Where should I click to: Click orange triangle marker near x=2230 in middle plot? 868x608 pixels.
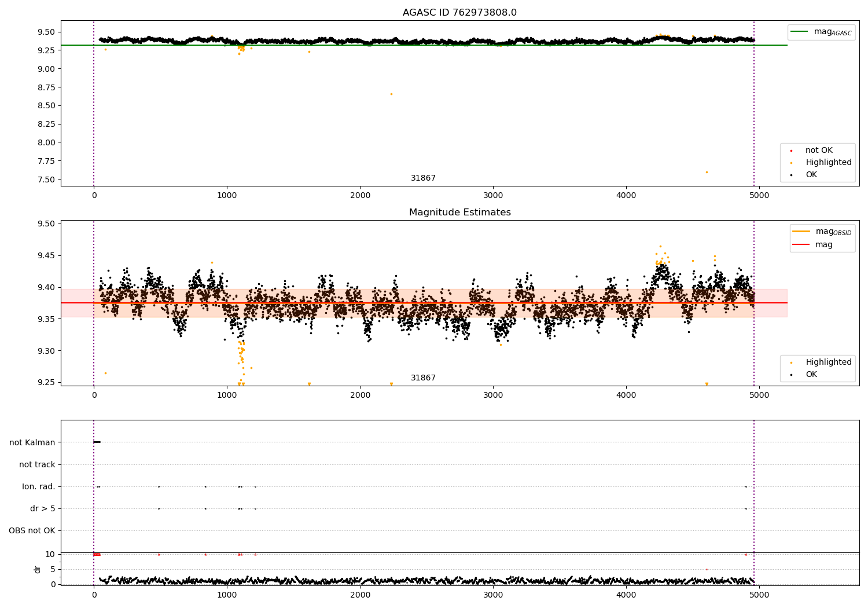[x=391, y=384]
